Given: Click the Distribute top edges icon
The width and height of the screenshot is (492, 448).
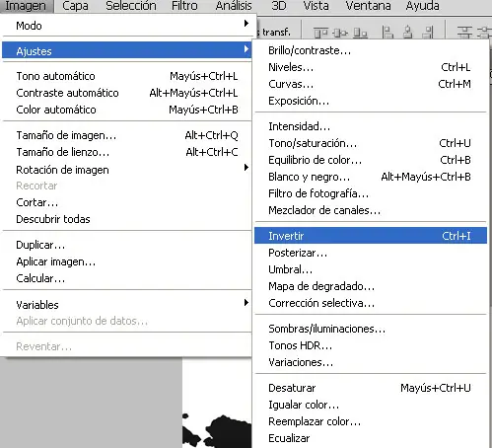Looking at the screenshot, I should coord(464,33).
